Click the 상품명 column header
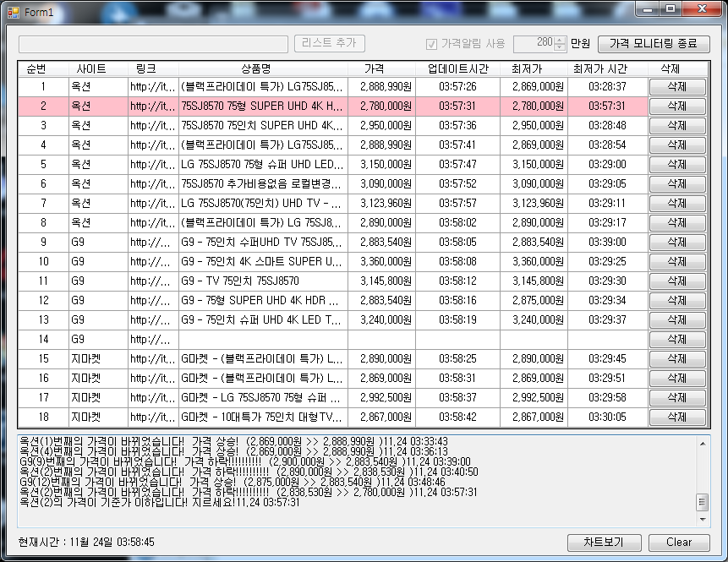 (263, 68)
